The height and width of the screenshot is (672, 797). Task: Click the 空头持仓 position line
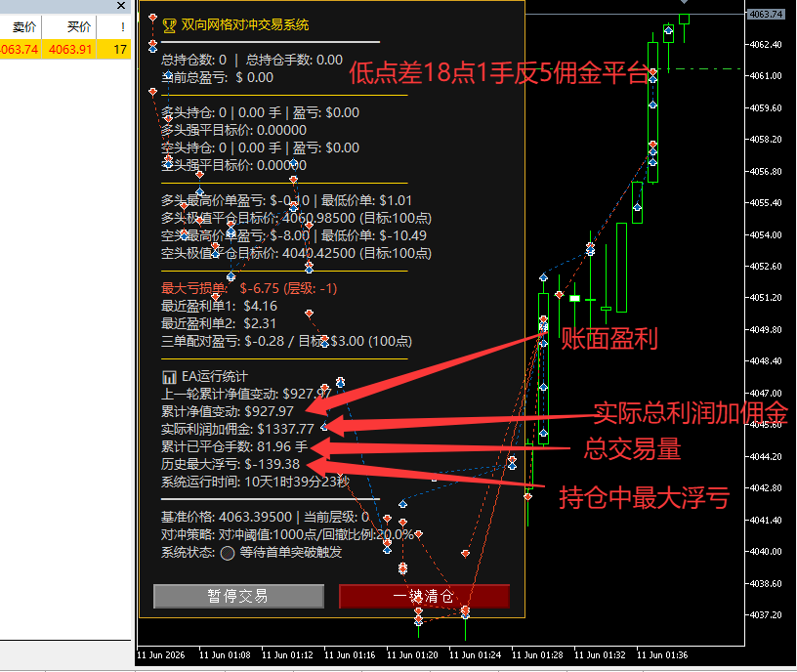(260, 147)
